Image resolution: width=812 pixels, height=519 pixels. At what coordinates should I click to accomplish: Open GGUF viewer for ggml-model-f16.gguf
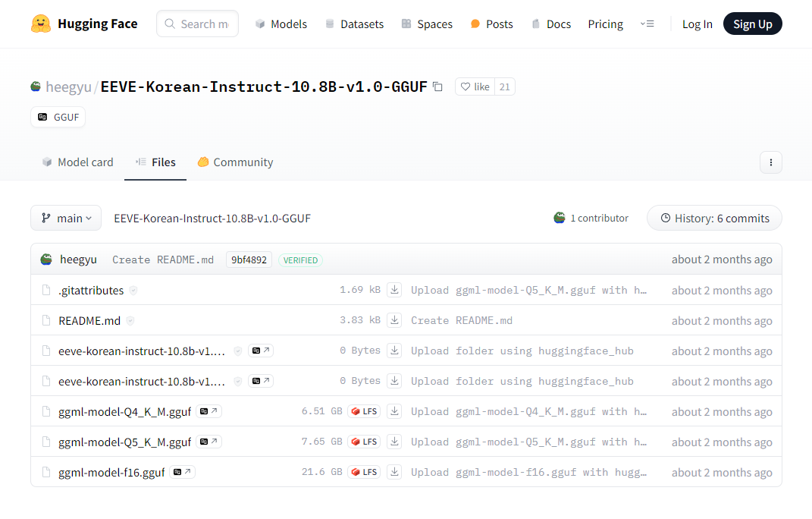coord(182,472)
